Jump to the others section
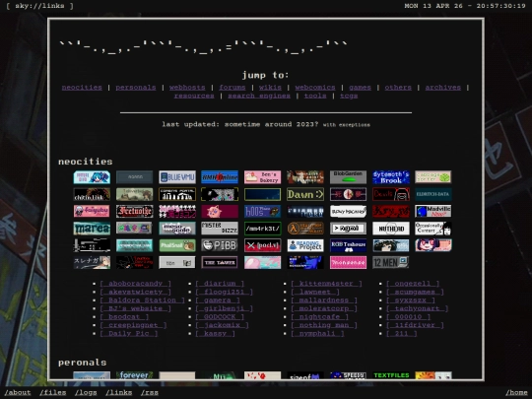 click(398, 88)
